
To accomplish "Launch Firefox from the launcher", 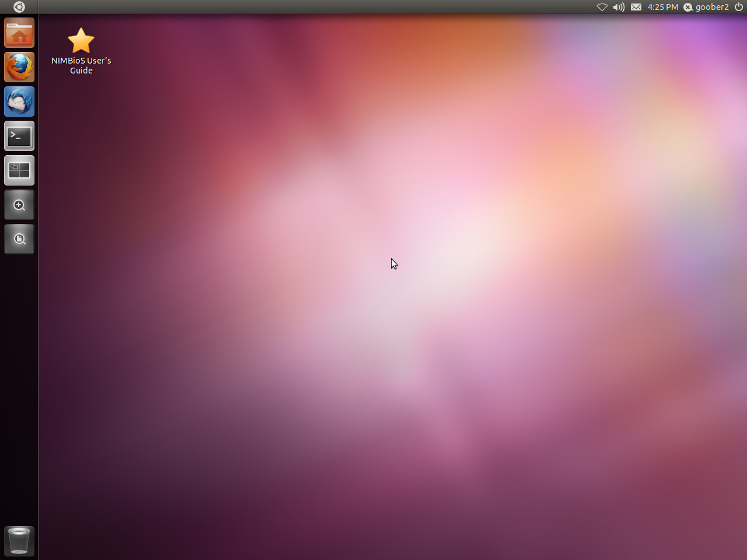I will 19,68.
